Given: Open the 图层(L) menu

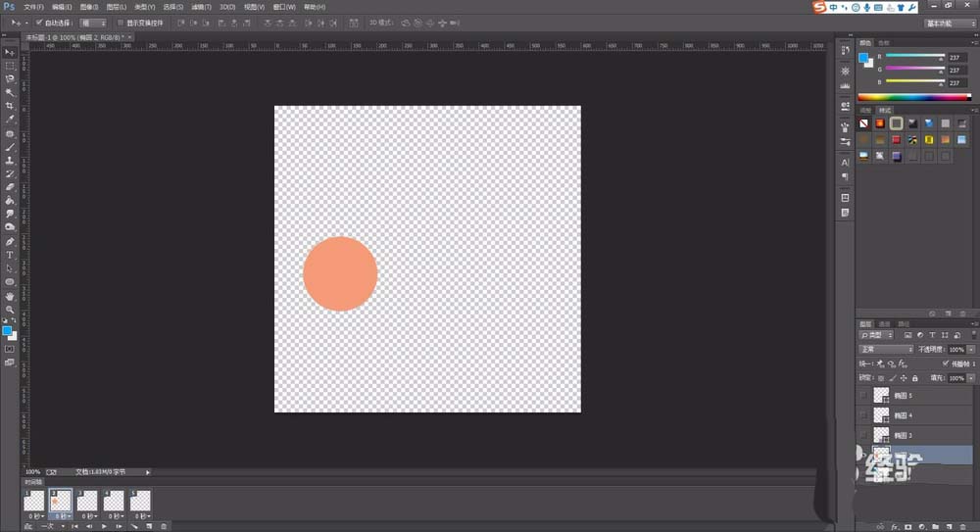Looking at the screenshot, I should click(x=116, y=7).
